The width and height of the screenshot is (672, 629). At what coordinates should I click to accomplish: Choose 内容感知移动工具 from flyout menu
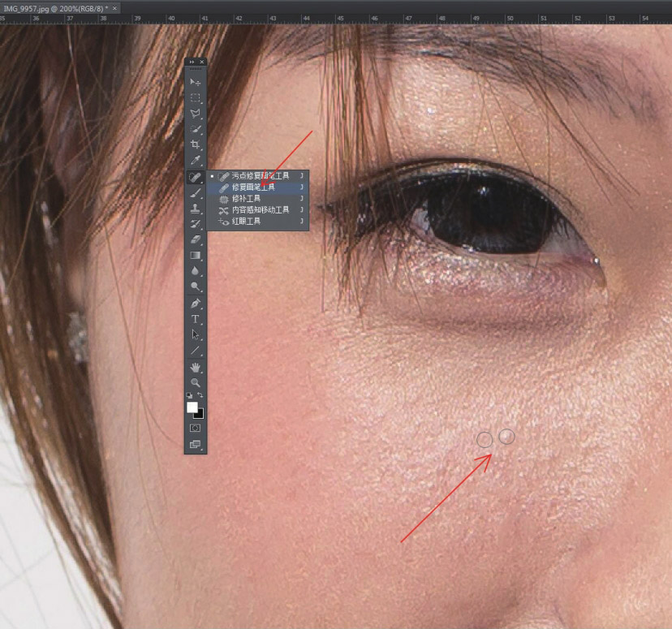click(x=260, y=209)
